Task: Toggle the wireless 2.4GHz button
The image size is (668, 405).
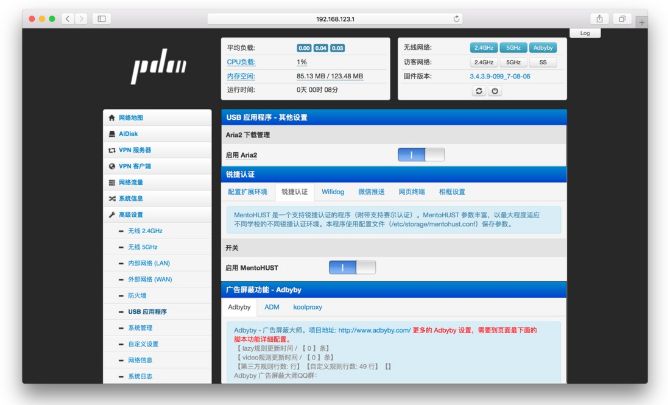Action: click(x=484, y=48)
